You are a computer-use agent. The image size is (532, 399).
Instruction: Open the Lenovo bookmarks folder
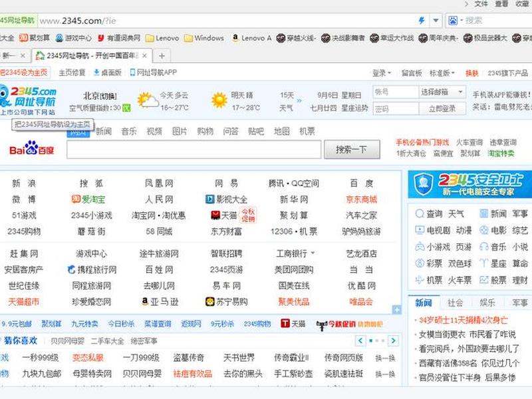pyautogui.click(x=162, y=38)
